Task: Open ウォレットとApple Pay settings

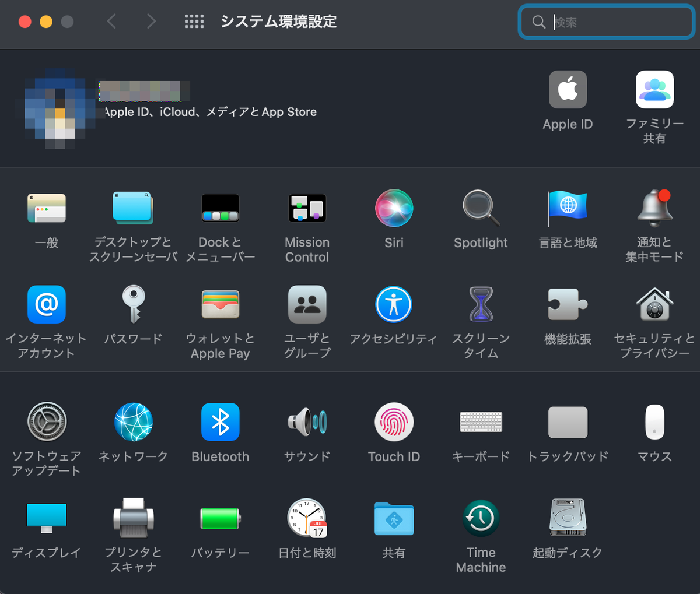Action: click(220, 304)
